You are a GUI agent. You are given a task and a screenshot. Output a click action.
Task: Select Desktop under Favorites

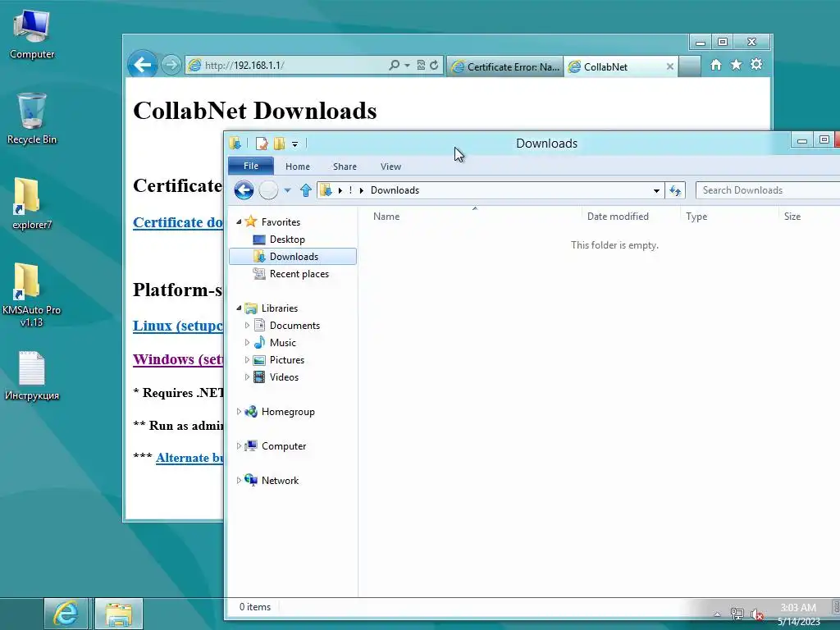287,240
